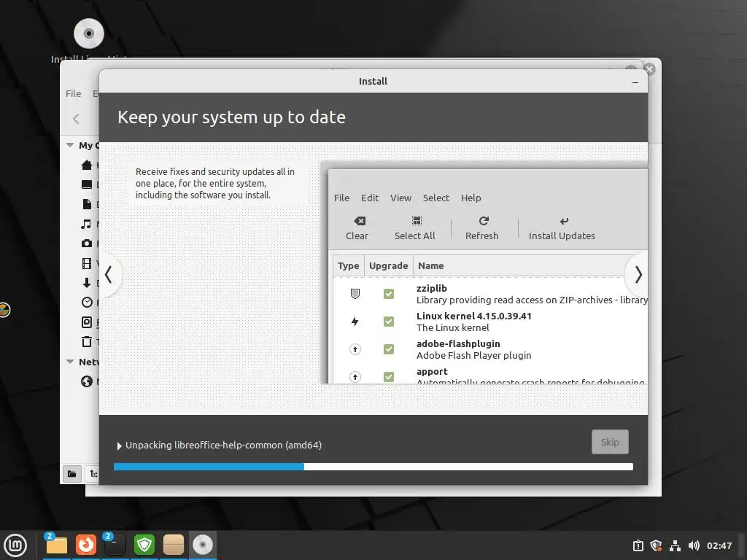Open the clipboard tray icon

pyautogui.click(x=638, y=545)
